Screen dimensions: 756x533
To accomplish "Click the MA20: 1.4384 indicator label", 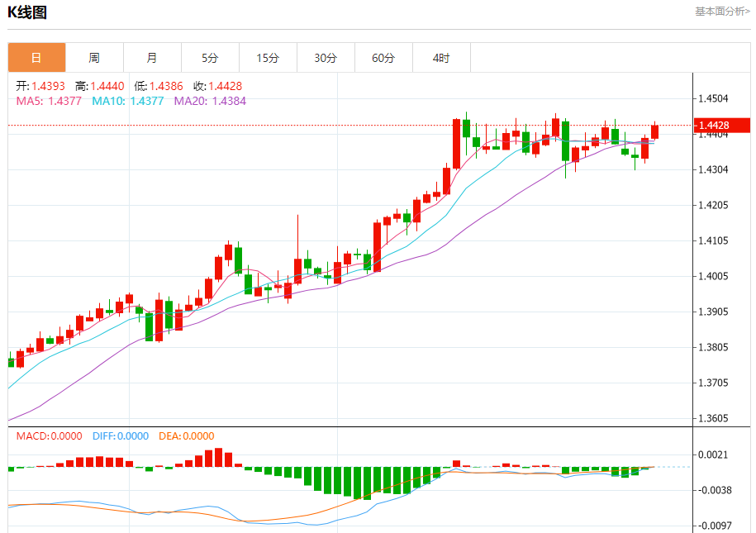I will point(210,101).
